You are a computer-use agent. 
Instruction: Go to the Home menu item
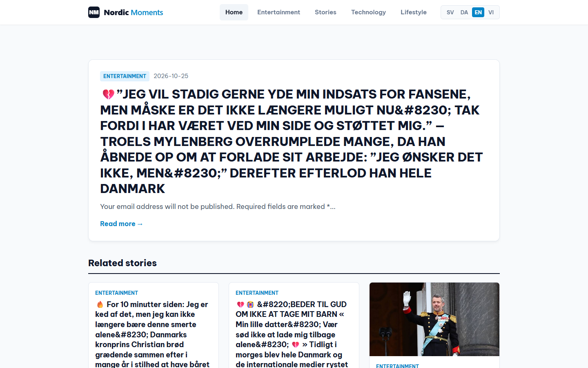pyautogui.click(x=234, y=12)
